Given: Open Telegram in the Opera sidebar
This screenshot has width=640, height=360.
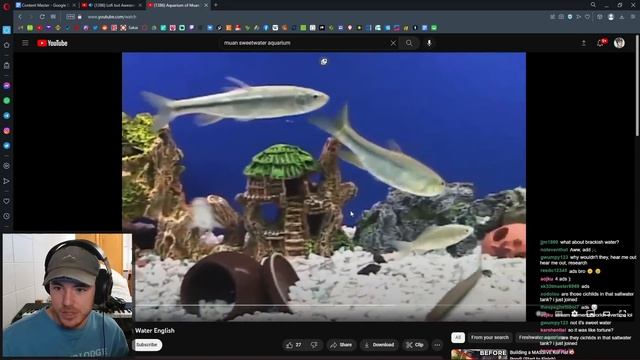Looking at the screenshot, I should [7, 116].
